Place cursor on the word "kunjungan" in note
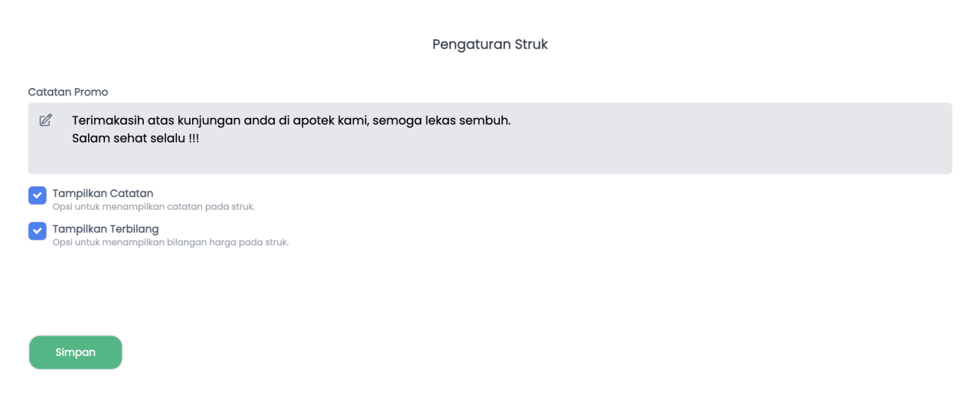Viewport: 980px width, 393px height. click(209, 122)
